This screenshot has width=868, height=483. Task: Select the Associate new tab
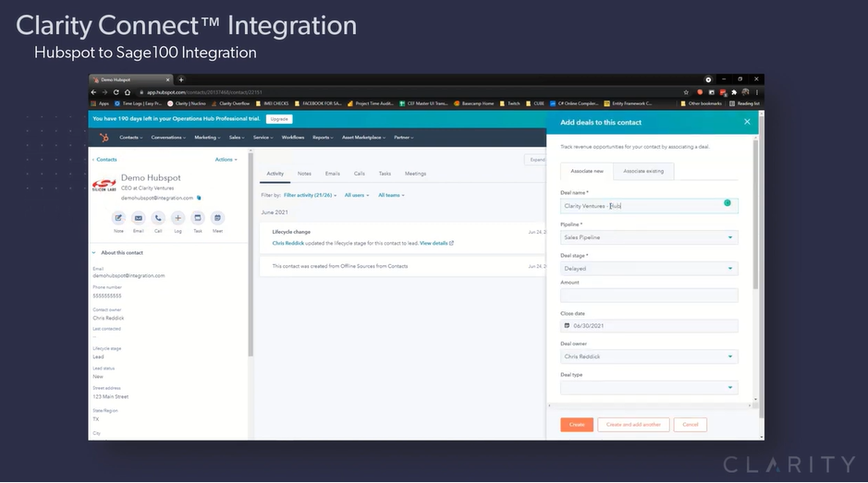click(x=587, y=171)
